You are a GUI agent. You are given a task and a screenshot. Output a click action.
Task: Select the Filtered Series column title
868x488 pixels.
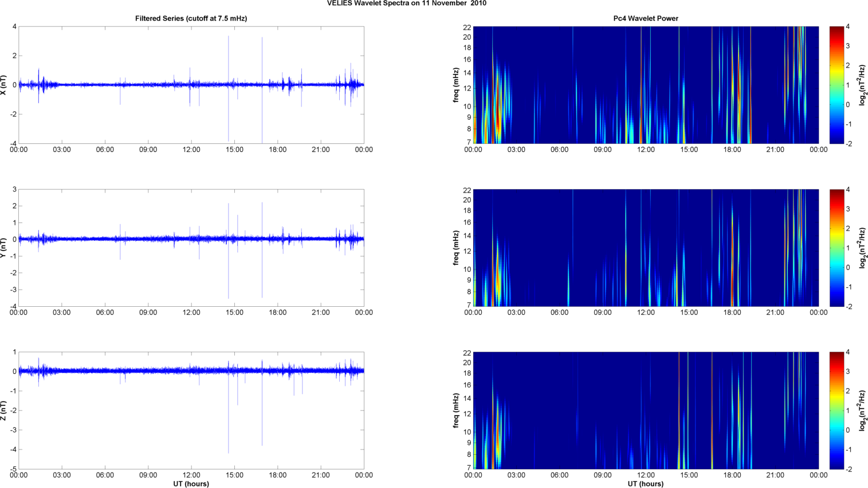tap(191, 18)
